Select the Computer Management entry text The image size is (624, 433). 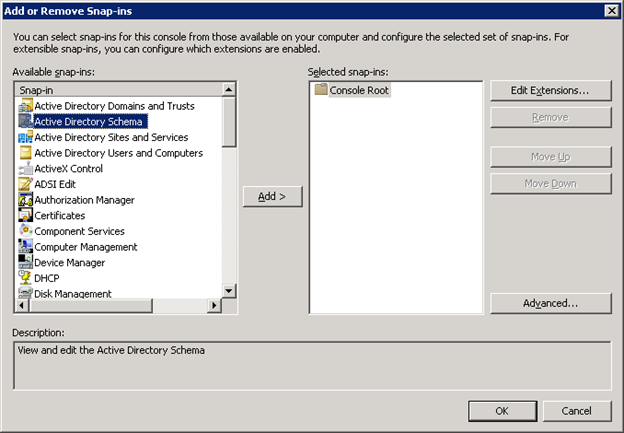(x=86, y=247)
